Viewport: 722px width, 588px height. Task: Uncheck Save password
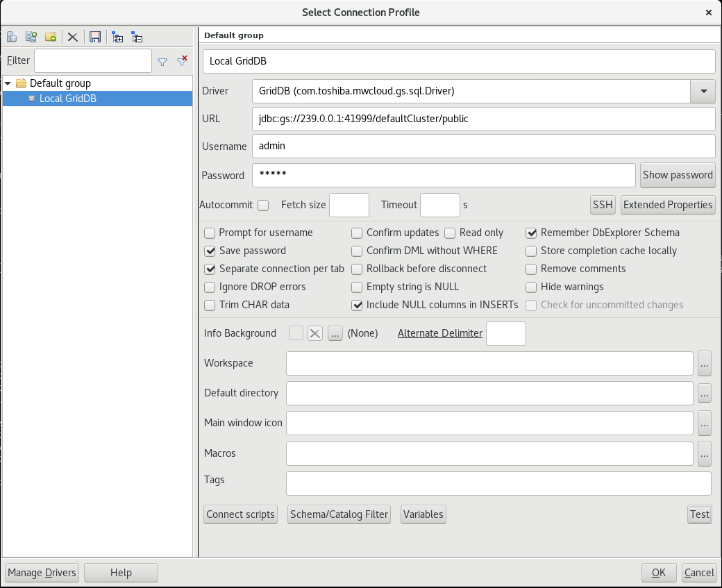[x=210, y=251]
